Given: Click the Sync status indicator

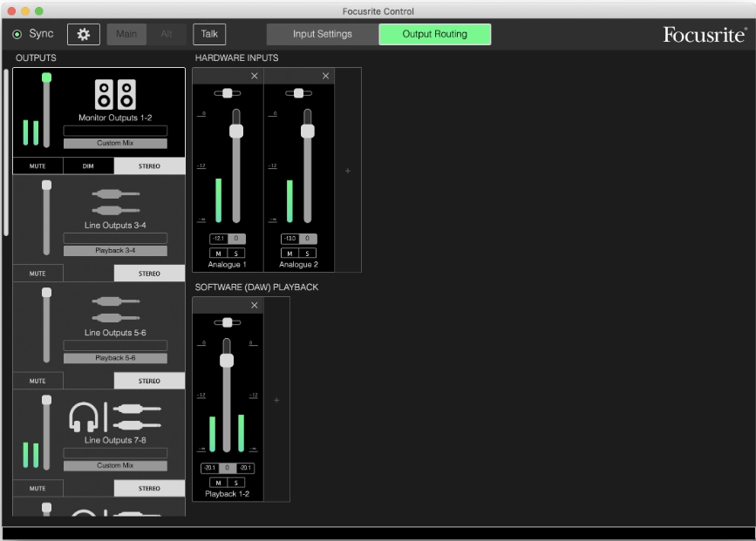Looking at the screenshot, I should click(x=17, y=34).
